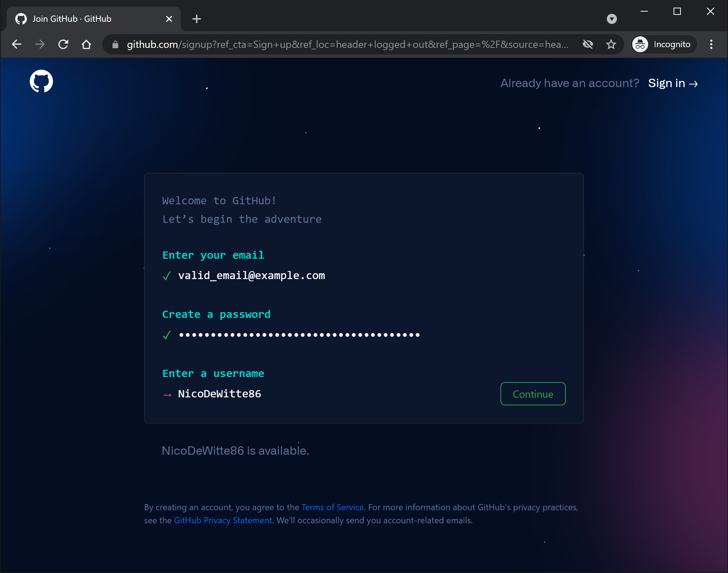Click the green checkmark beside the email
Screen dimensions: 728x573
click(167, 276)
